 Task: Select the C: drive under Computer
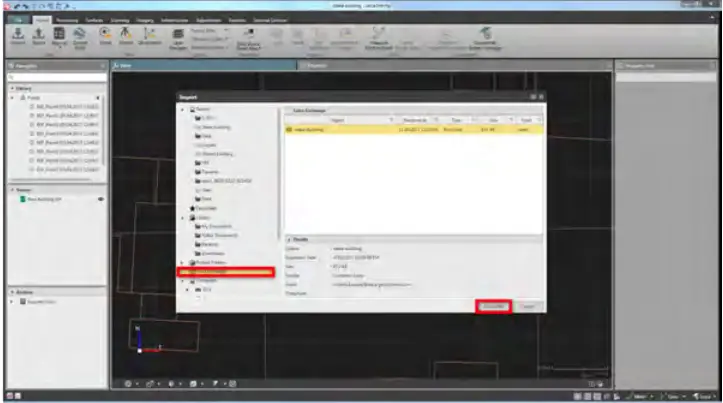(x=203, y=290)
